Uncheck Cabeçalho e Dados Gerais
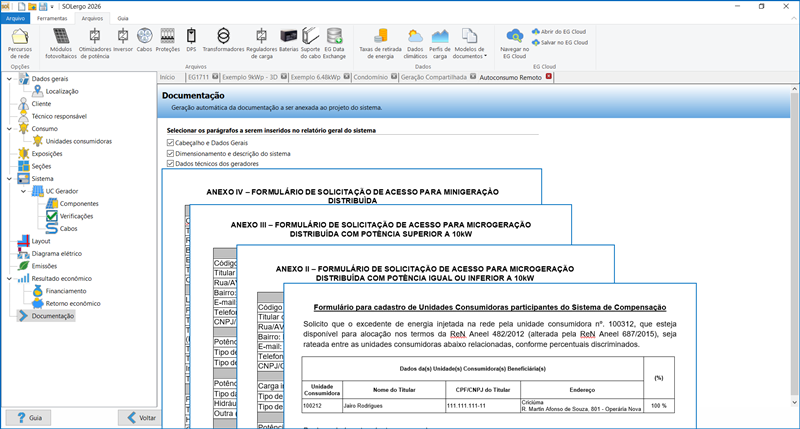Viewport: 800px width, 429px height. tap(170, 143)
